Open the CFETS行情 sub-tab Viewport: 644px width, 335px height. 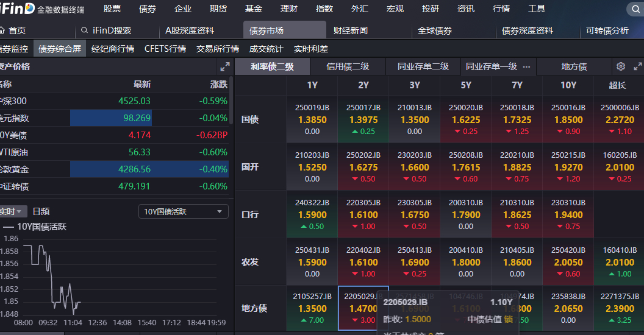point(165,49)
